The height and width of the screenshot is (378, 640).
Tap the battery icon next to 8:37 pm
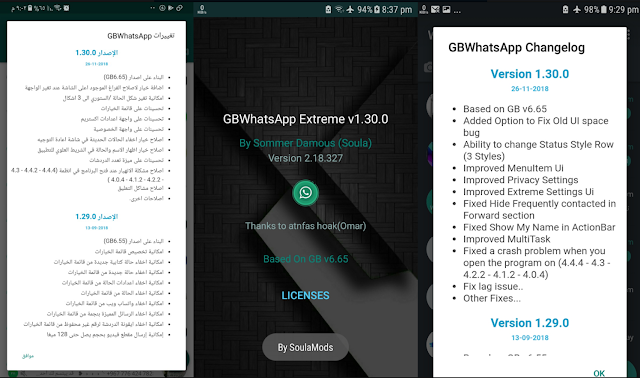(377, 9)
